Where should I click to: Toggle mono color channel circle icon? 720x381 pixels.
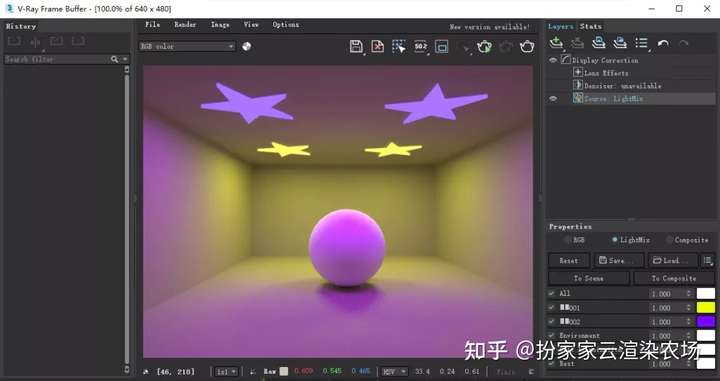coord(247,46)
